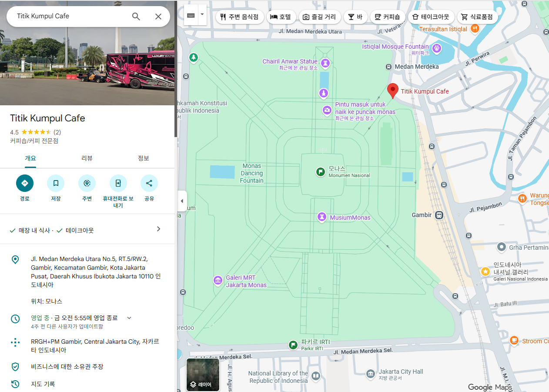Click the clock icon beside hours

(x=15, y=319)
